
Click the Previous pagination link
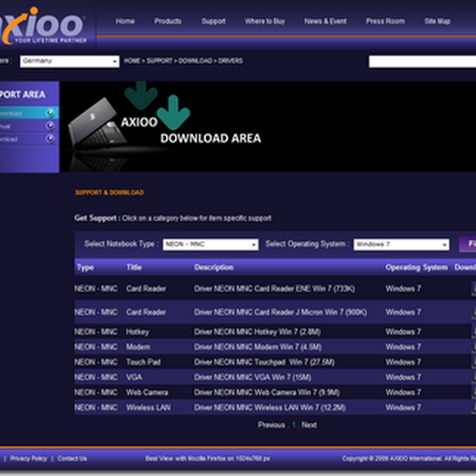coord(271,425)
